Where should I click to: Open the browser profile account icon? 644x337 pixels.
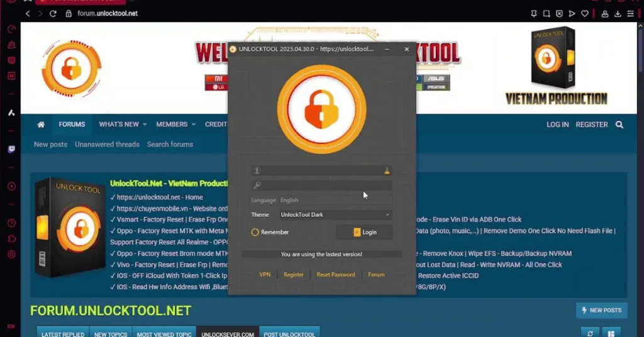604,14
